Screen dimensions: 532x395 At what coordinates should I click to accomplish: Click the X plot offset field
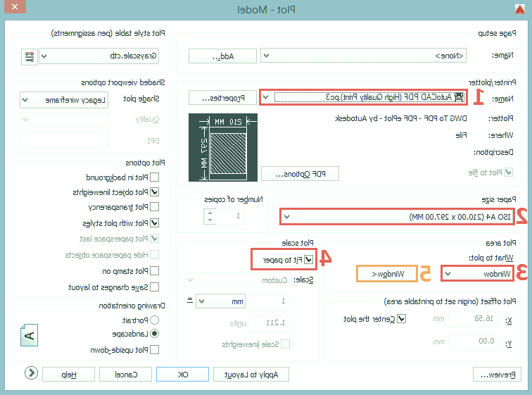click(x=474, y=319)
